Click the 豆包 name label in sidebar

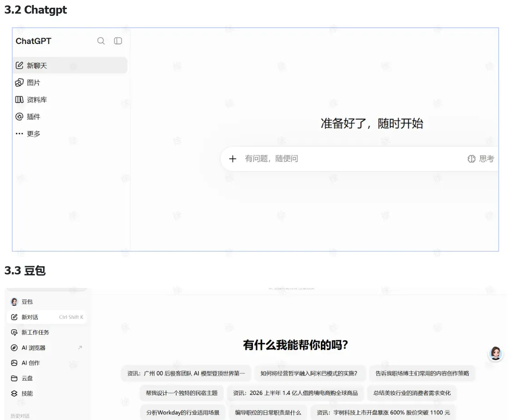(x=27, y=302)
